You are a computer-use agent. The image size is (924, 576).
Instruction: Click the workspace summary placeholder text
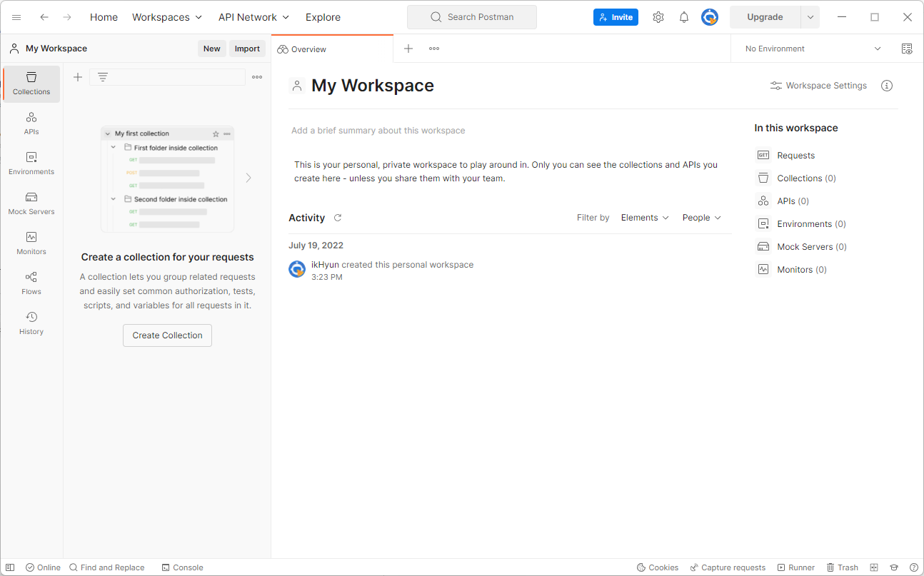click(x=378, y=131)
